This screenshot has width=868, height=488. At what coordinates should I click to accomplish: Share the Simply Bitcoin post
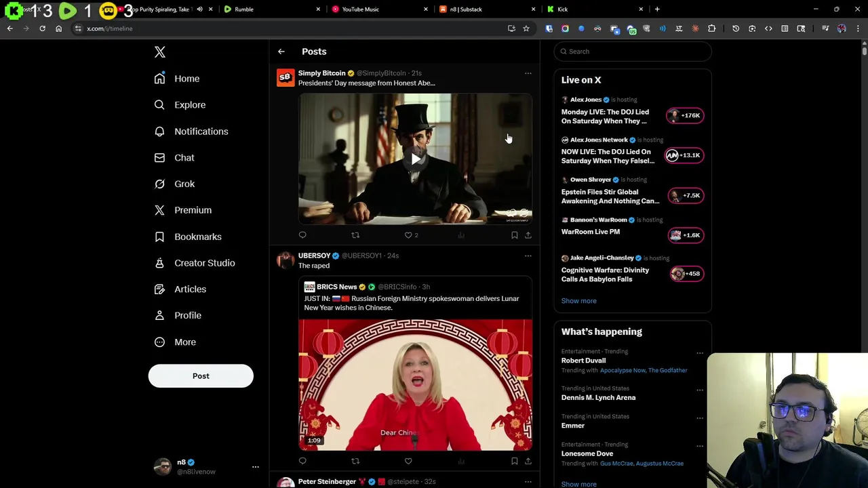528,235
